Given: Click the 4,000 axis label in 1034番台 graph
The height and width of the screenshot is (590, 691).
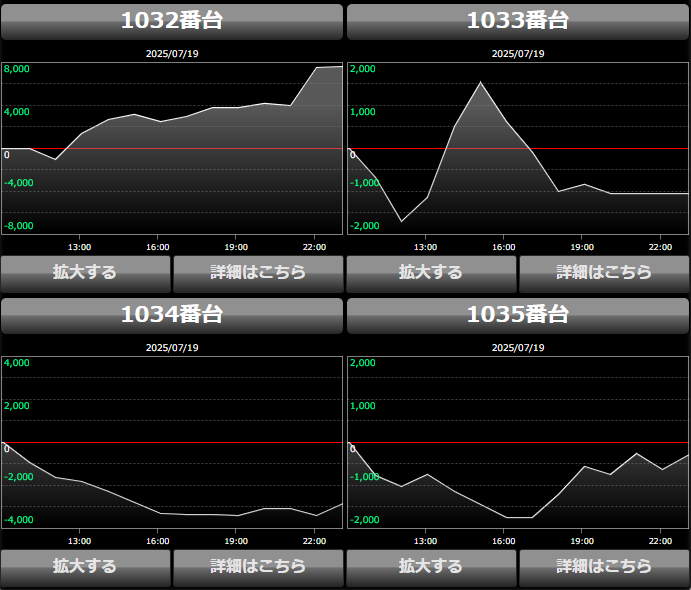Looking at the screenshot, I should pos(17,363).
